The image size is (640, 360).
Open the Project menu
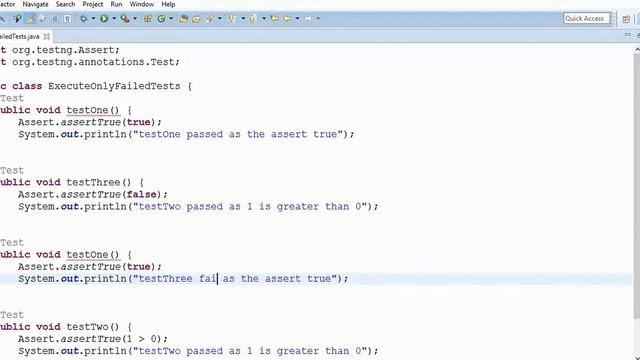pos(93,4)
